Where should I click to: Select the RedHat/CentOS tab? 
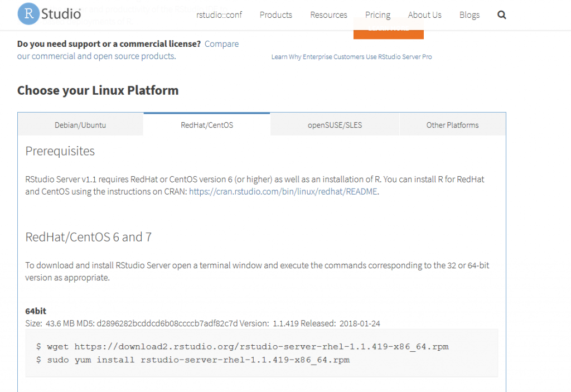tap(207, 125)
